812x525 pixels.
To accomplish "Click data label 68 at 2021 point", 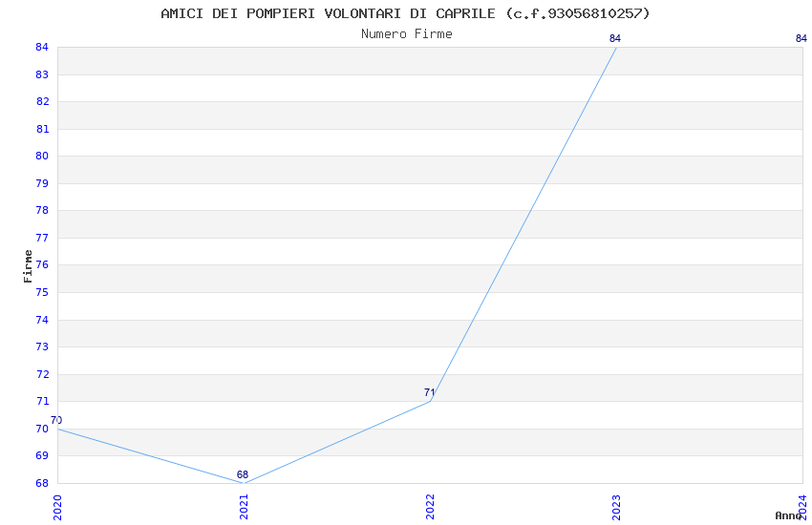I will (243, 474).
